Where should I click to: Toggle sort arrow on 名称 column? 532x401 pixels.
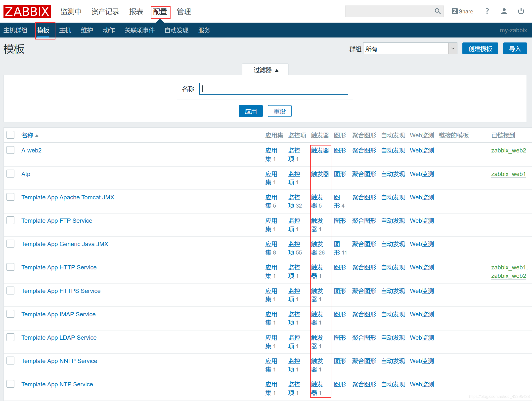pyautogui.click(x=37, y=136)
